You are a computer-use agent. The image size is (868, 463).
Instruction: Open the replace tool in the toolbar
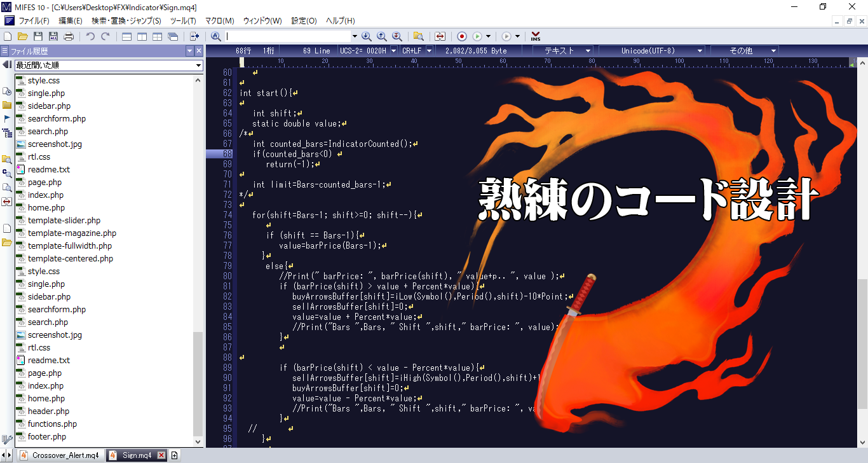[x=440, y=37]
